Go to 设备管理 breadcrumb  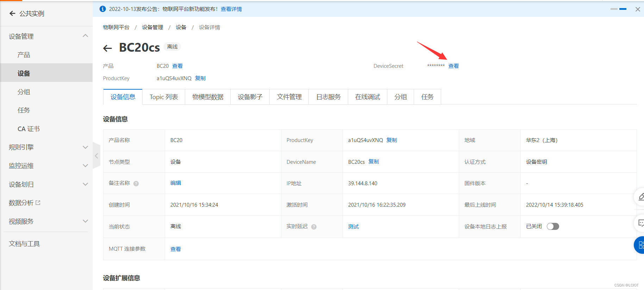click(152, 27)
